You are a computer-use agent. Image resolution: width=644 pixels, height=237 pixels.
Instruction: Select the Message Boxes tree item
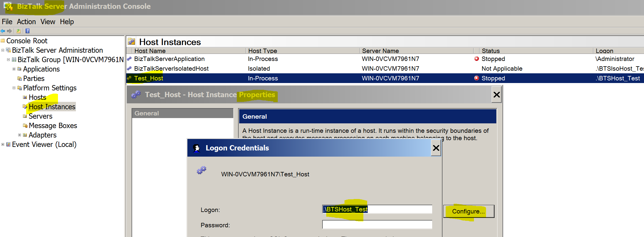53,125
